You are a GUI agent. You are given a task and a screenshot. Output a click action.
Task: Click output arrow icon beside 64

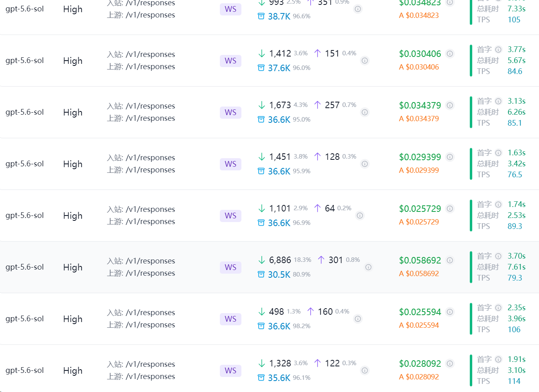[318, 208]
